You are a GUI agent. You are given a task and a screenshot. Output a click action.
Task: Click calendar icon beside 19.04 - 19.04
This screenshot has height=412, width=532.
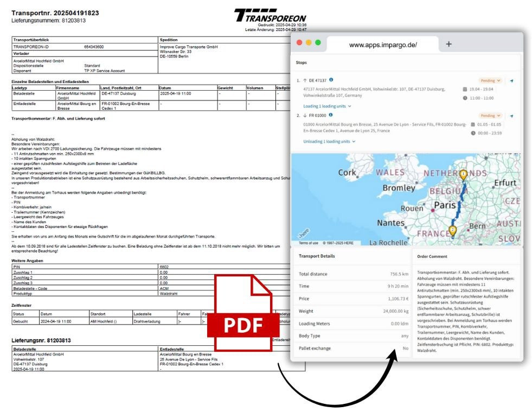465,89
